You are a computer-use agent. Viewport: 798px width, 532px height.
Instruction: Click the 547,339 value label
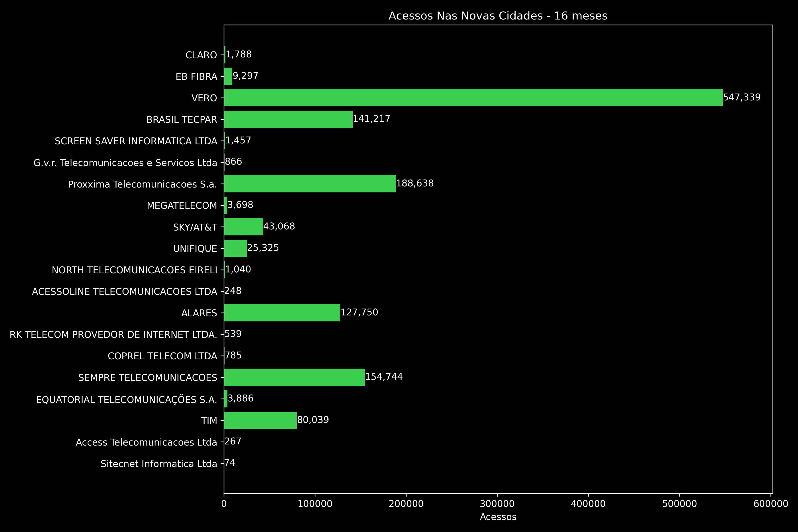tap(741, 97)
